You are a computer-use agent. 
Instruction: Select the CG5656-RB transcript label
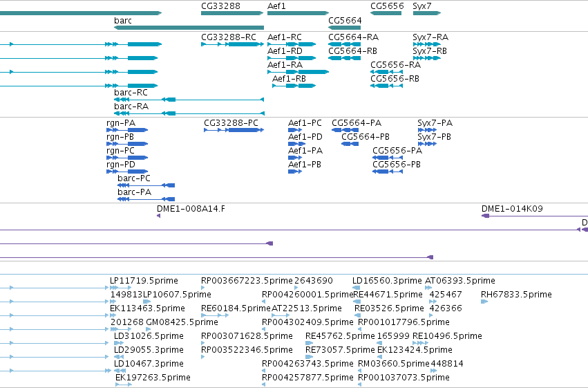(395, 79)
